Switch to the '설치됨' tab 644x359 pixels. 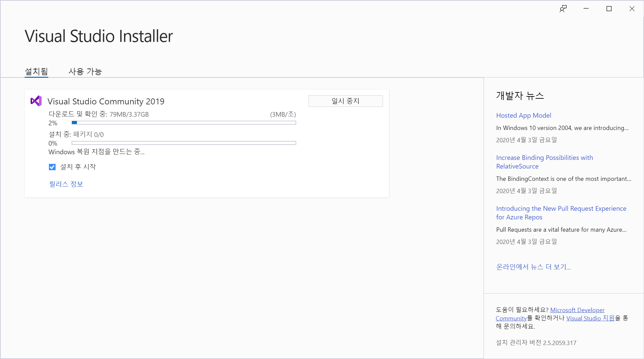36,71
